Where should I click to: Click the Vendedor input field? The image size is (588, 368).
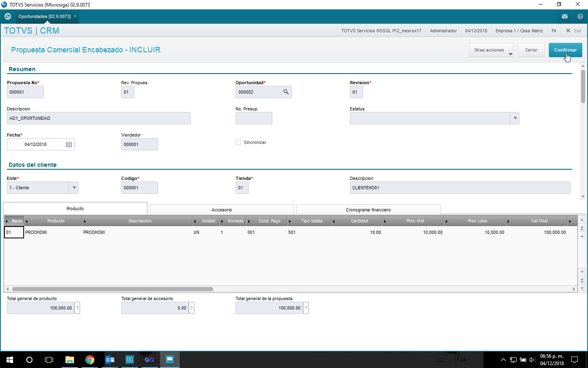(140, 144)
